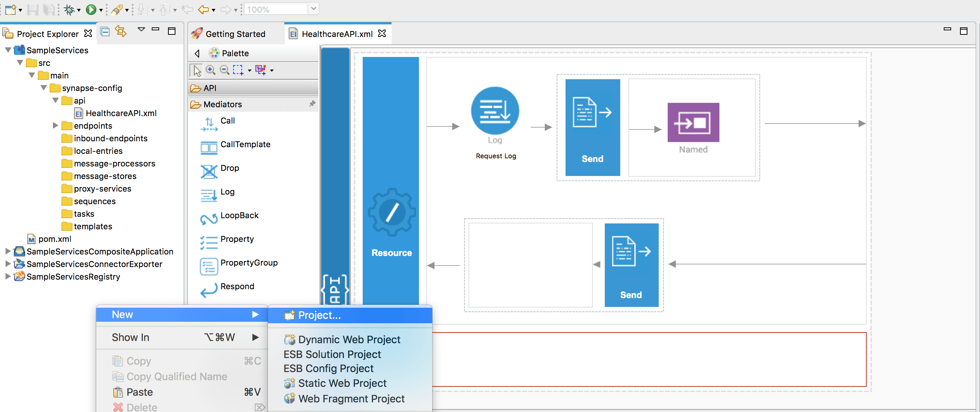Toggle Link with Editor in Project Explorer
Viewport: 980px width, 412px height.
click(121, 31)
